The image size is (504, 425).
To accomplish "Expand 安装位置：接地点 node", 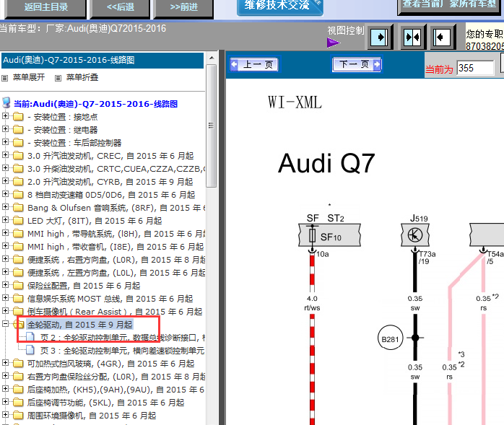I will (x=5, y=116).
